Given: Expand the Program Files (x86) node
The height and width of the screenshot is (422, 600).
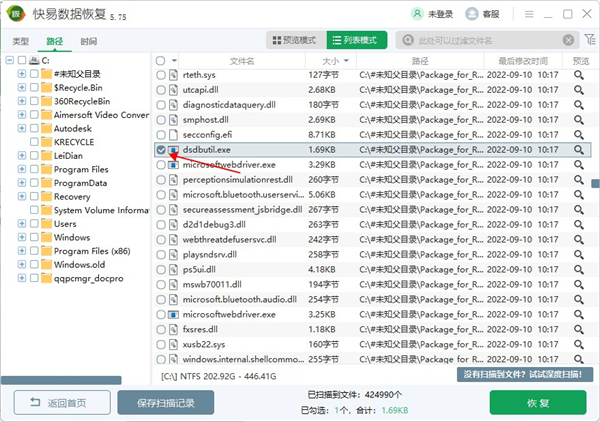Looking at the screenshot, I should 22,251.
